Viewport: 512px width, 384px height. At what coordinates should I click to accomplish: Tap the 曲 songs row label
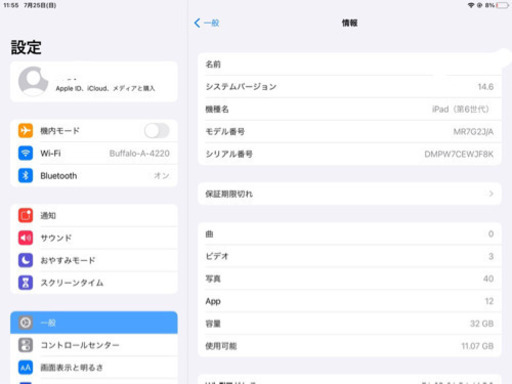(209, 234)
